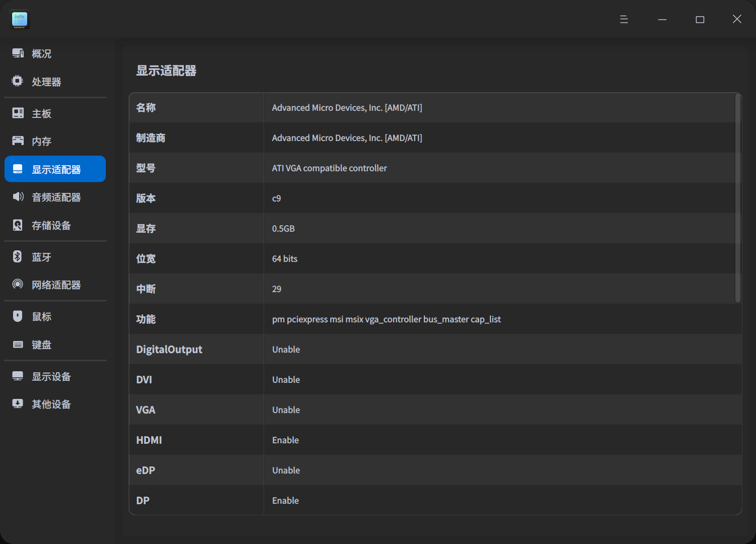Click the 功能 capabilities value text
This screenshot has height=544, width=756.
(386, 319)
